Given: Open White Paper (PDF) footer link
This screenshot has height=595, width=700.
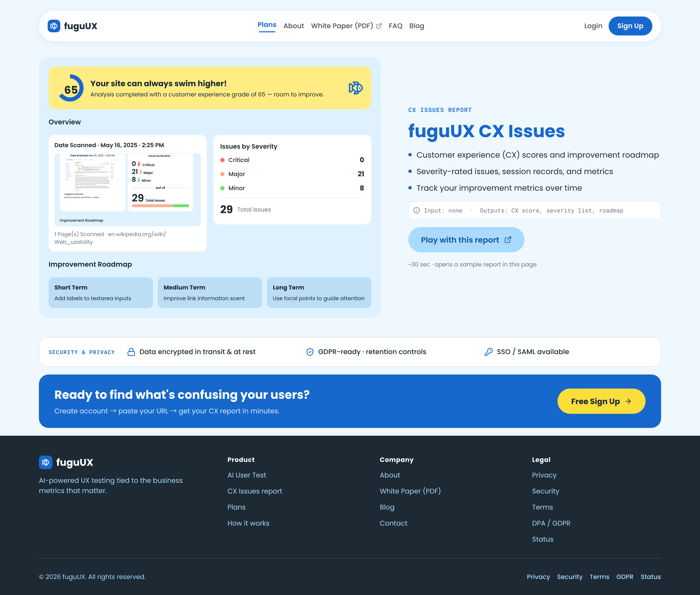Looking at the screenshot, I should pos(410,491).
